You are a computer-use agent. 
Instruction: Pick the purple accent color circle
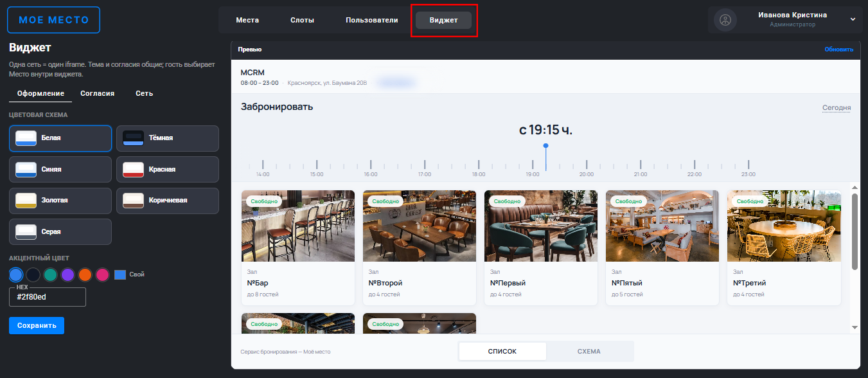pyautogui.click(x=67, y=275)
